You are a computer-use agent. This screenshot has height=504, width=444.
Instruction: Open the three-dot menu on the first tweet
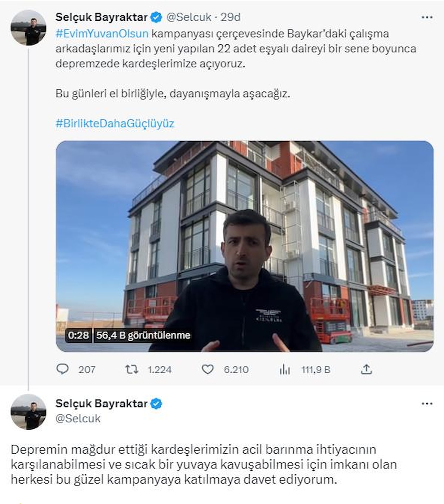coord(427,17)
